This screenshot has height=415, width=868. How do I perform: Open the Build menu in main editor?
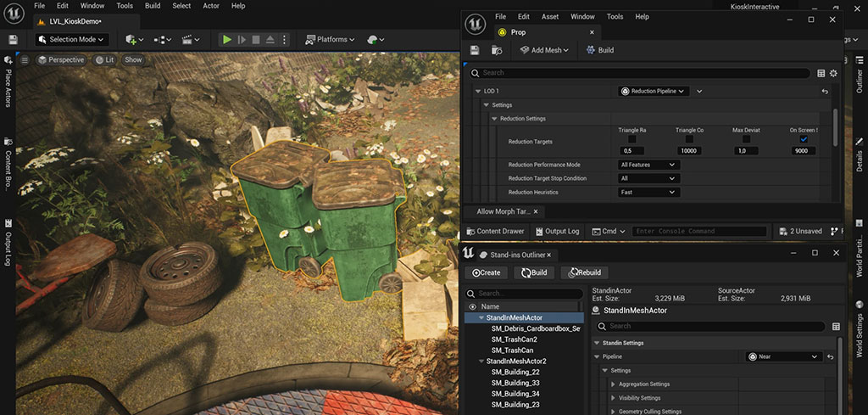(153, 6)
